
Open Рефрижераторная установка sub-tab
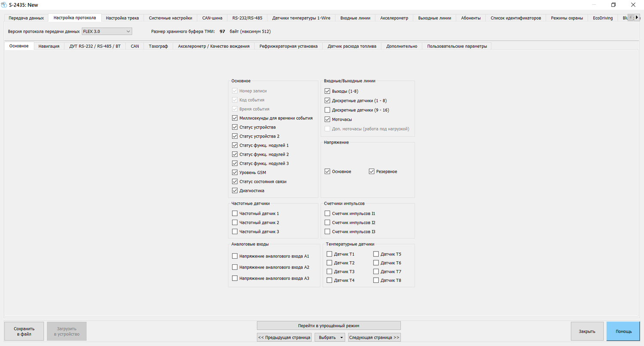coord(289,46)
